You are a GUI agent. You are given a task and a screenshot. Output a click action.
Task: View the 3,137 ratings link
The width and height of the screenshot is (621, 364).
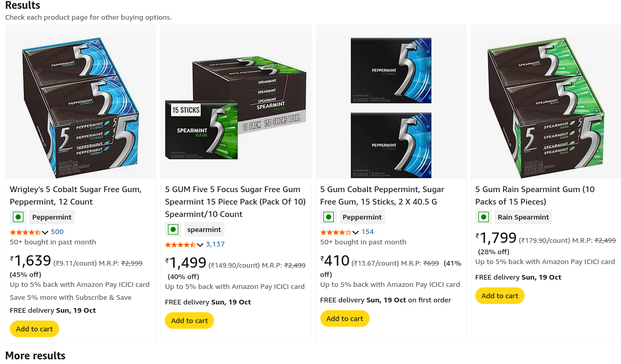coord(215,244)
